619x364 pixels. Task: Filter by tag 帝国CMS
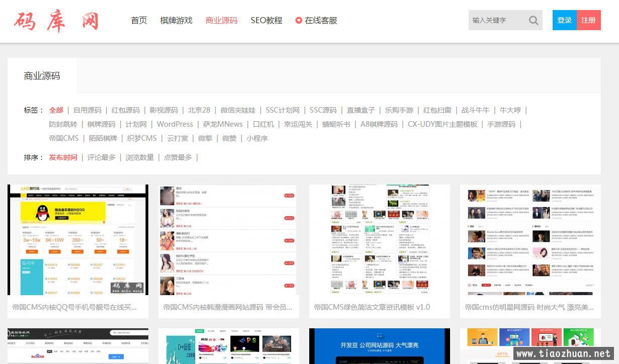click(x=64, y=138)
